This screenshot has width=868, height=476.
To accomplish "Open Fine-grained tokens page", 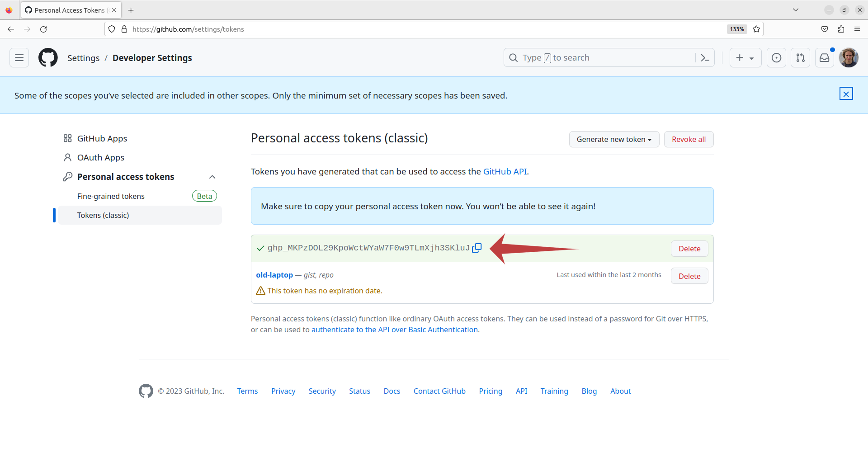I will (111, 196).
